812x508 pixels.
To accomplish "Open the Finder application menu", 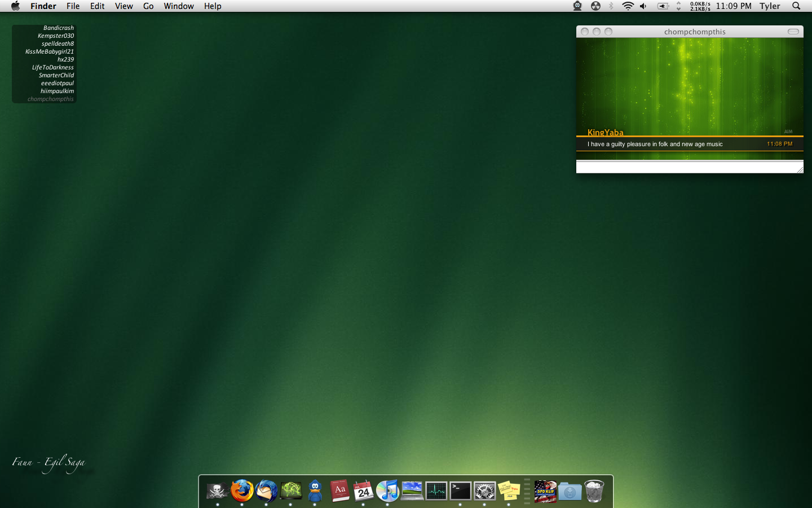I will pos(43,6).
